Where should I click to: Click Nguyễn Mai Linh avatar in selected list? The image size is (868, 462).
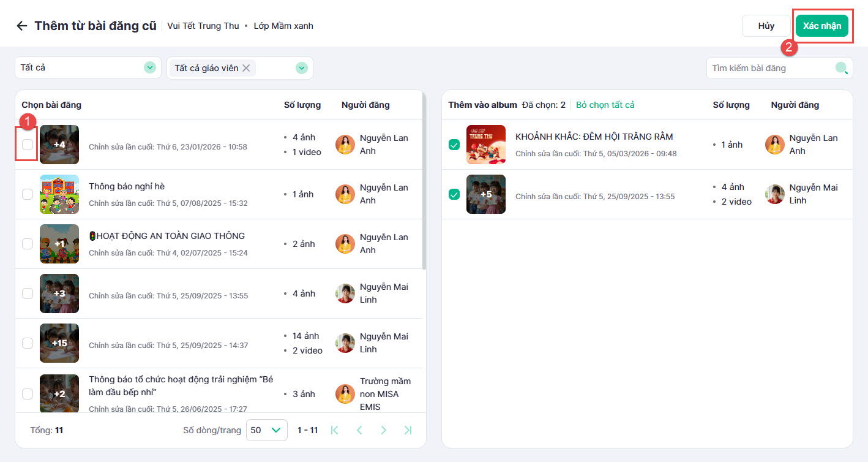point(774,194)
